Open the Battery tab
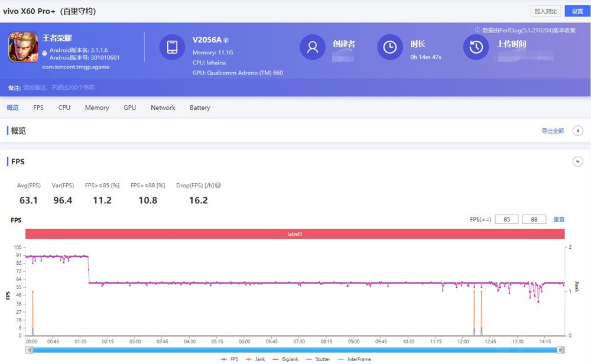The width and height of the screenshot is (591, 364). 200,108
